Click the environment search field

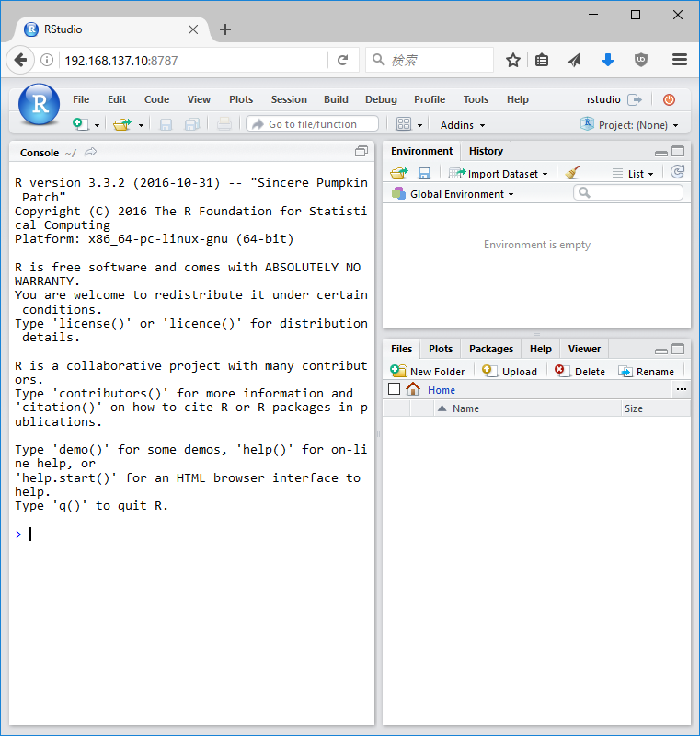coord(628,192)
